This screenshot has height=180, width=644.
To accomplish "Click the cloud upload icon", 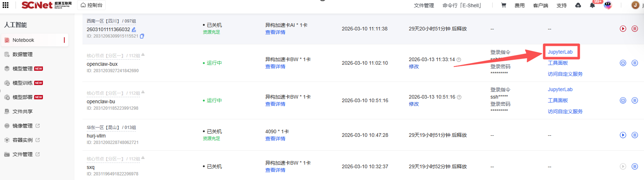I will point(578,5).
